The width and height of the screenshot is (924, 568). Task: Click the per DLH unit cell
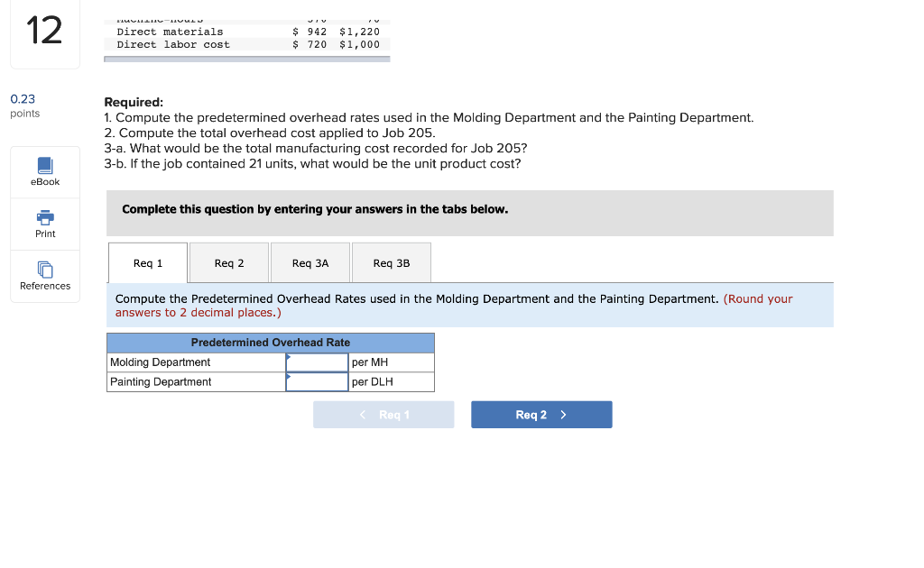tap(392, 382)
